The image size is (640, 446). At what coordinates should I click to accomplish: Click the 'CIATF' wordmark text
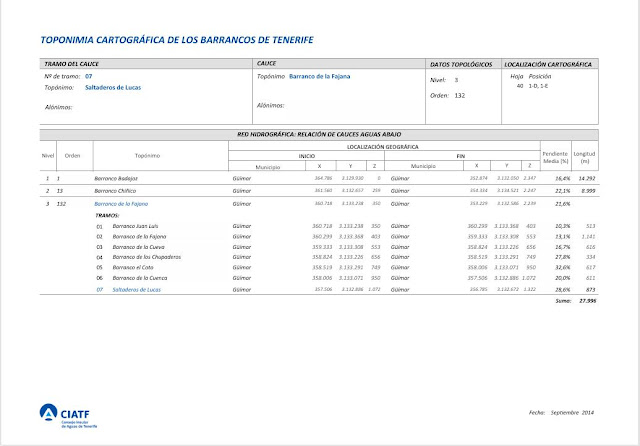(x=75, y=415)
